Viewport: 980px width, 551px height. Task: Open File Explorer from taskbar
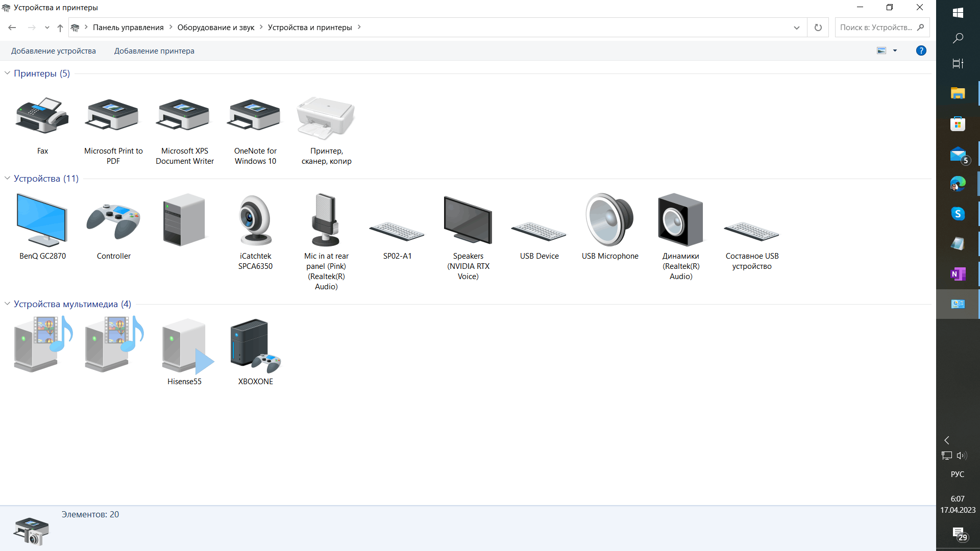coord(958,93)
